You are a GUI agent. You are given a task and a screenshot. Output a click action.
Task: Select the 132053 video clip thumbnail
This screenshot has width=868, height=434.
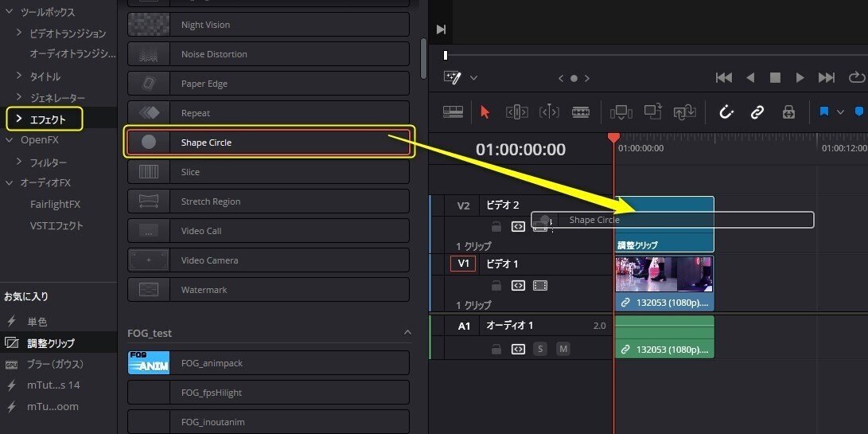coord(664,274)
